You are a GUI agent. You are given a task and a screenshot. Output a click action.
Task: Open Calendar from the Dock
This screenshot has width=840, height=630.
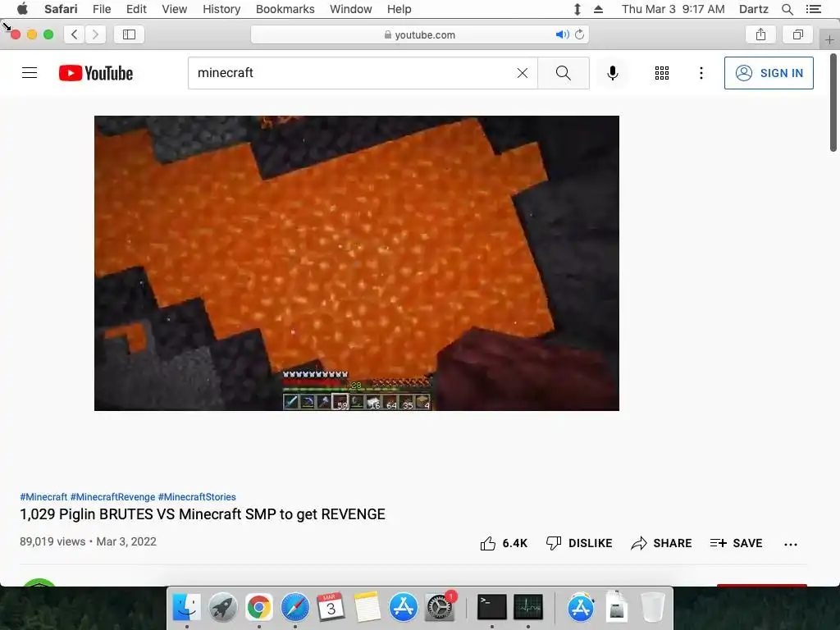coord(331,607)
